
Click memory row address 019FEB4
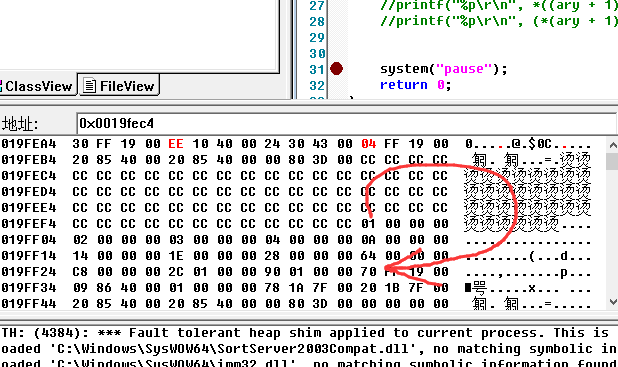[x=29, y=160]
